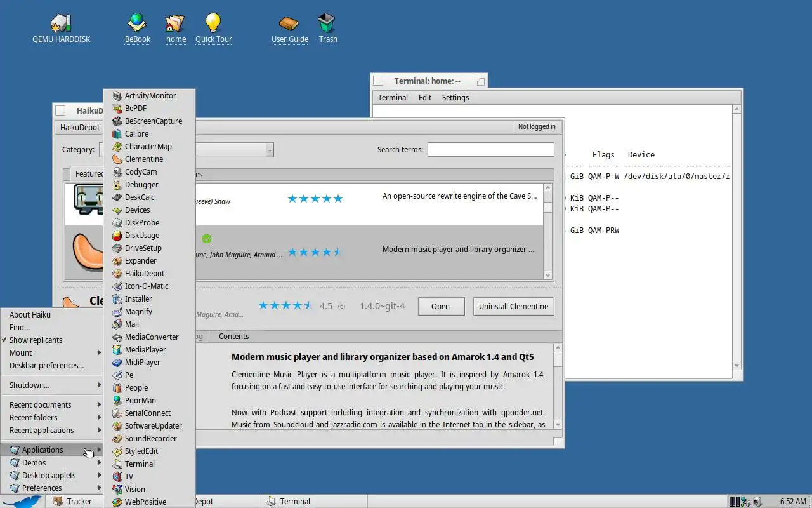The height and width of the screenshot is (508, 812).
Task: Open Installer from the applications menu
Action: (x=149, y=298)
